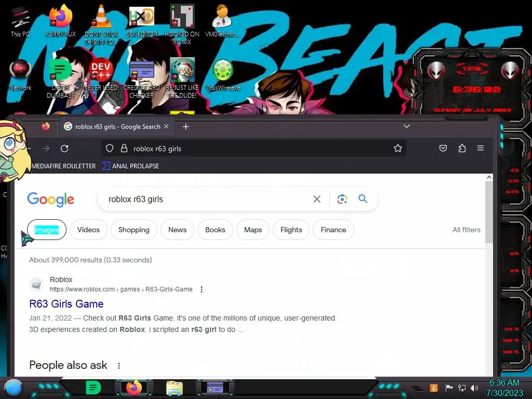Screen dimensions: 532x399
Task: Switch to the Finance filter
Action: [x=333, y=230]
